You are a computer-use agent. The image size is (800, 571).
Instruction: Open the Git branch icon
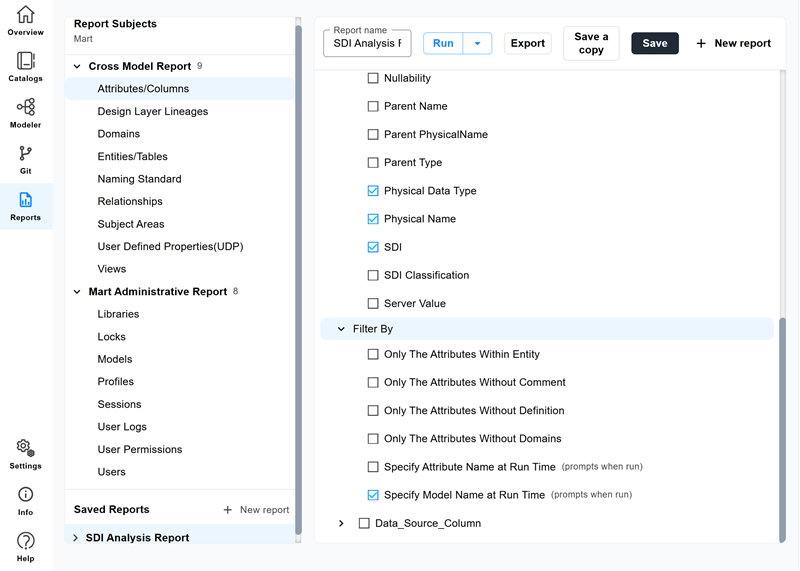tap(26, 153)
